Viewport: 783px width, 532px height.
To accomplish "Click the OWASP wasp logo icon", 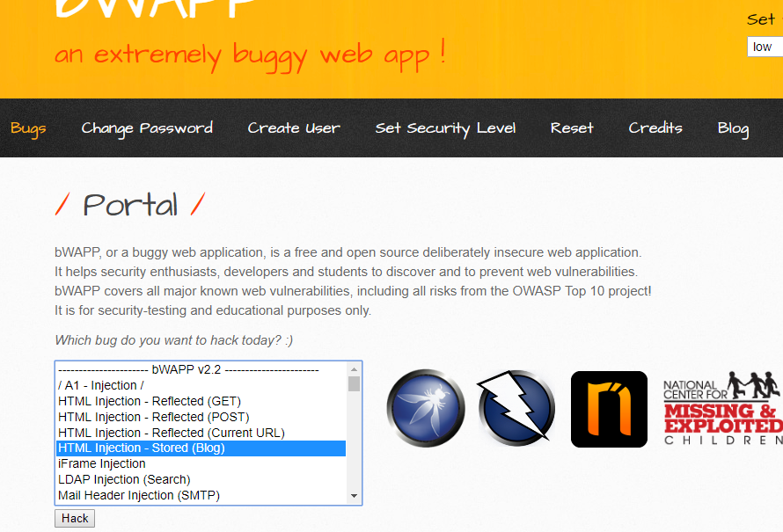I will pyautogui.click(x=426, y=409).
